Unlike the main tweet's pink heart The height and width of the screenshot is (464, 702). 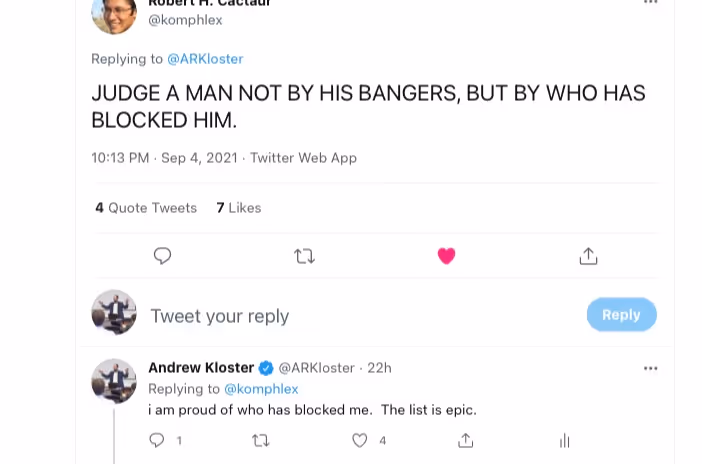pyautogui.click(x=446, y=256)
